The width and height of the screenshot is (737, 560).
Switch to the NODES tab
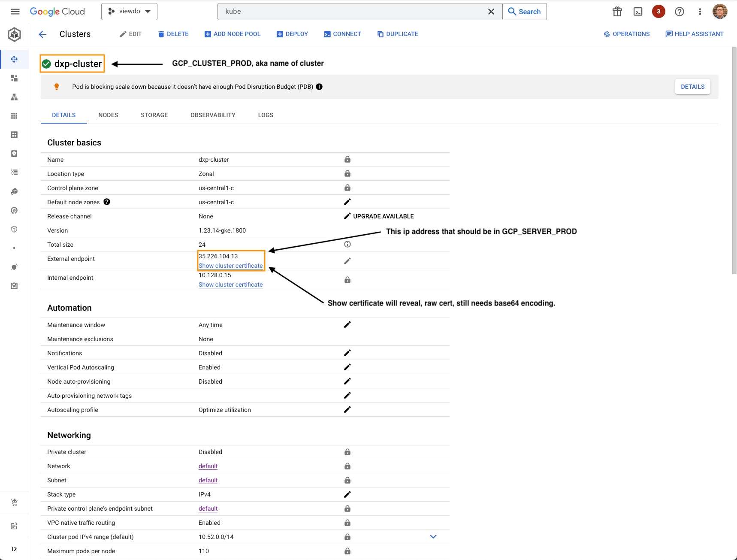tap(108, 115)
